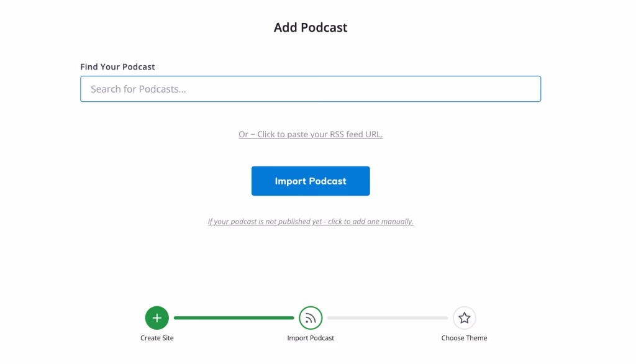Click the outlined star icon above Choose Theme
The height and width of the screenshot is (364, 636).
point(464,317)
